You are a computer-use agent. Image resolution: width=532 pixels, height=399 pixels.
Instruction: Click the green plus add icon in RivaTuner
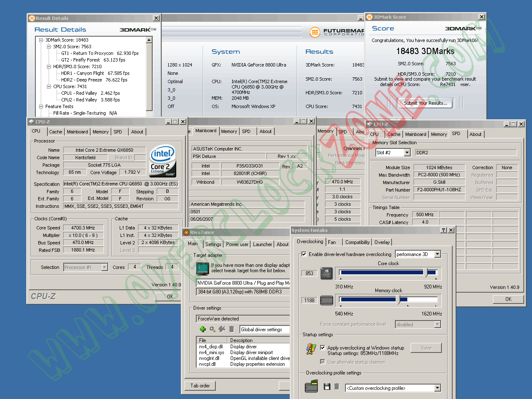tap(202, 329)
